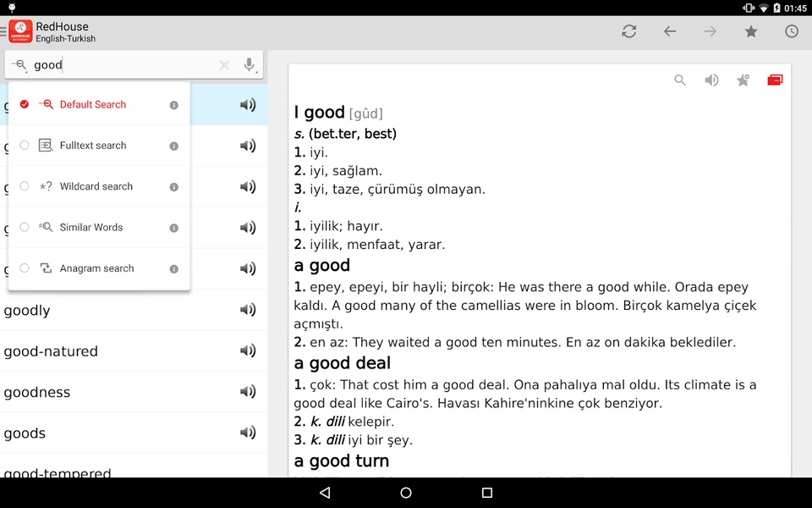The image size is (812, 508).
Task: Select the Similar Words radio button
Action: [25, 227]
